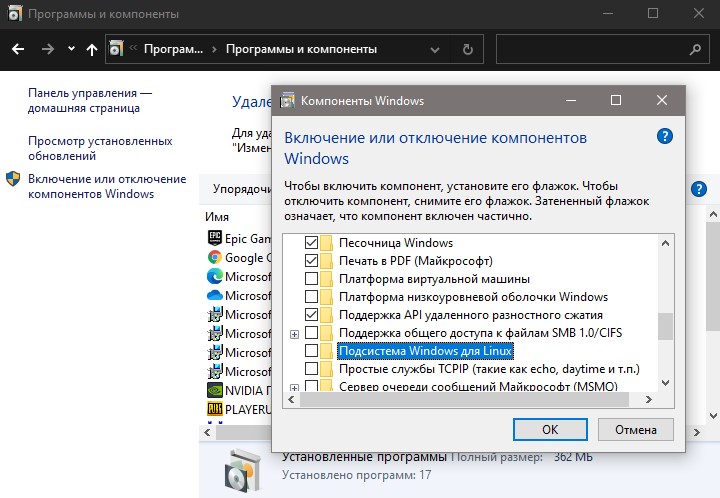Screen dimensions: 720x498
Task: Open 'Просмотр установленных обновлений' link
Action: pos(100,148)
